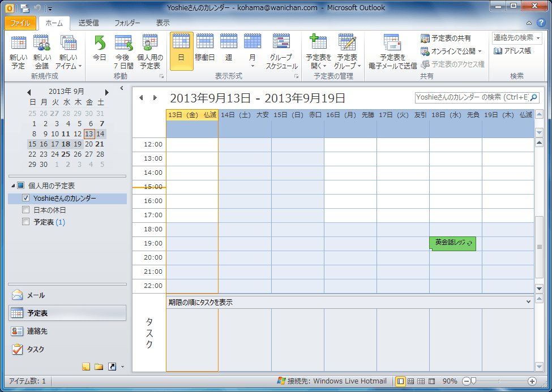This screenshot has width=552, height=392.
Task: Open 個人用の予定表 in ribbon
Action: [150, 52]
